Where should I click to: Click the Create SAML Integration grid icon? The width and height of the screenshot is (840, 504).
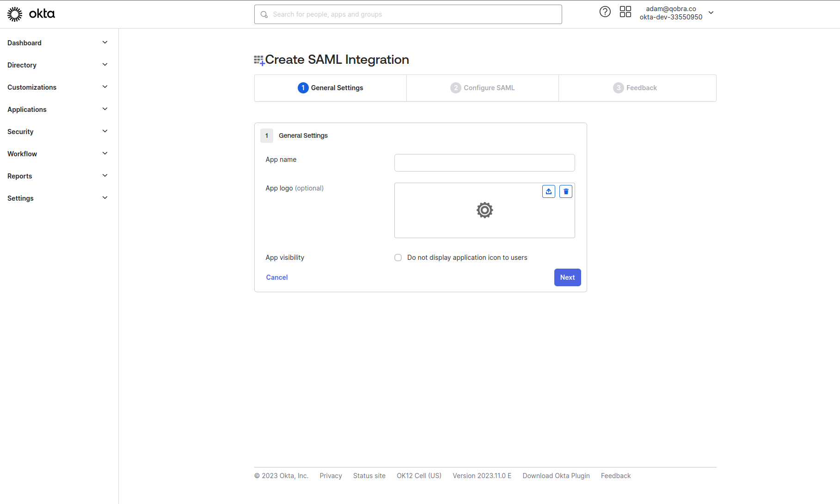(259, 60)
